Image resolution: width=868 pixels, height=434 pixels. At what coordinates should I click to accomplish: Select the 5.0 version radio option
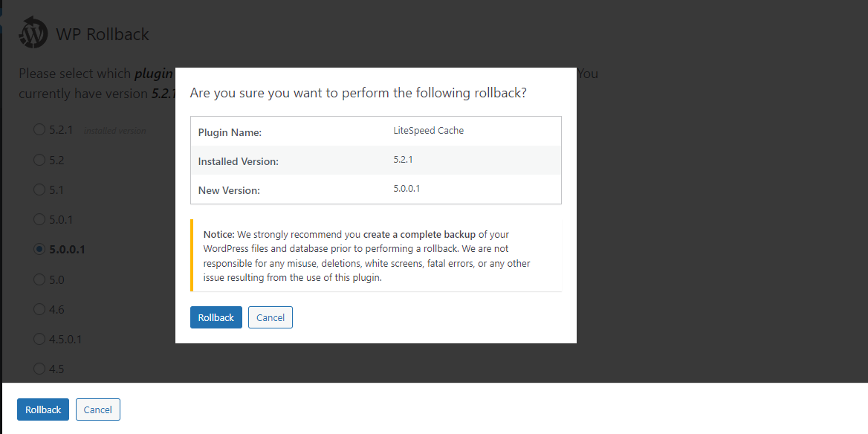coord(39,279)
